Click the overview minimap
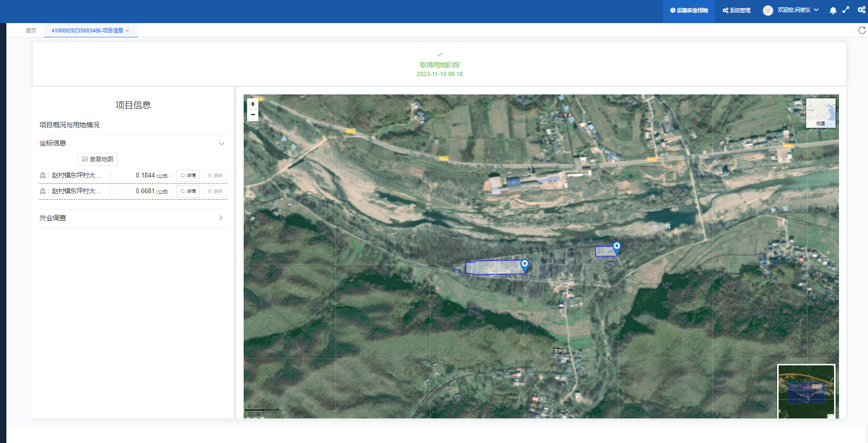Screen dimensions: 868x443 pyautogui.click(x=806, y=391)
